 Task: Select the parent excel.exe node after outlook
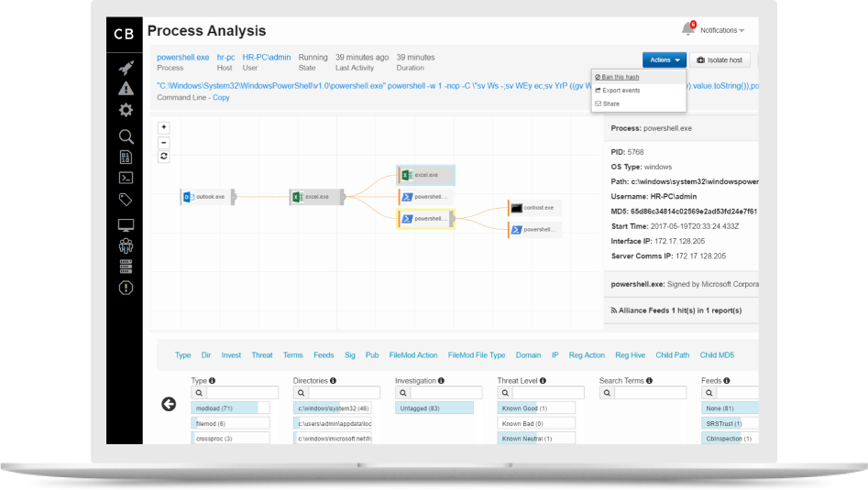[x=315, y=197]
